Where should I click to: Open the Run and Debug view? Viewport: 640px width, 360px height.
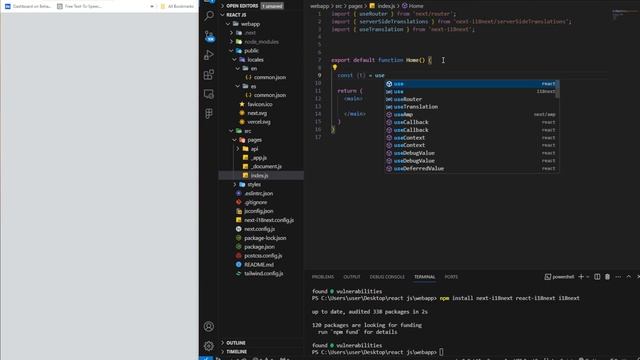click(209, 55)
